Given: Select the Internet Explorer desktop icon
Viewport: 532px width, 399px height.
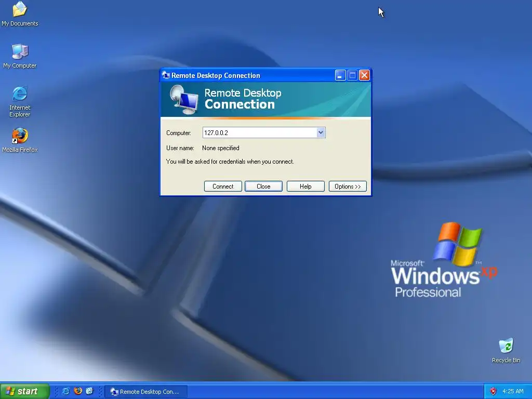Looking at the screenshot, I should pyautogui.click(x=20, y=101).
